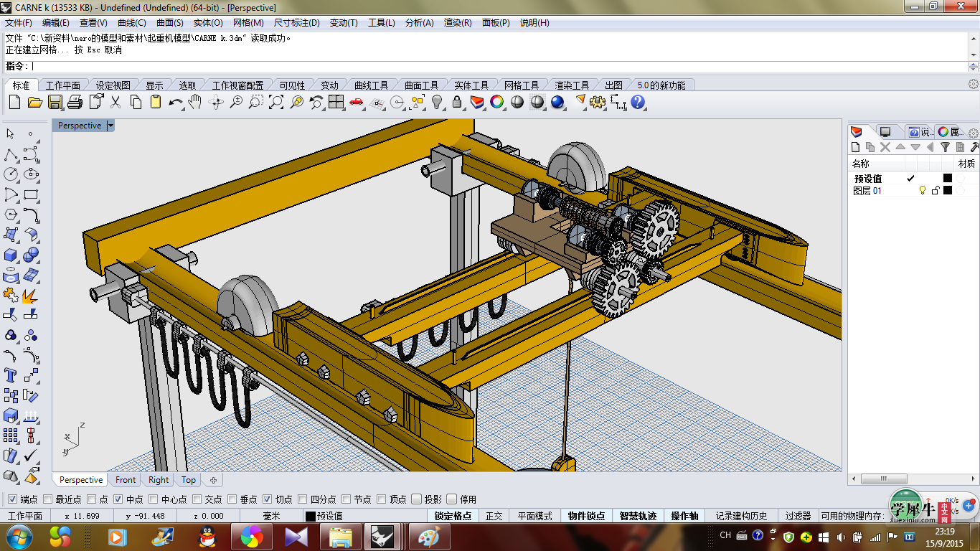Toggle the 端点 snap checkbox
This screenshot has height=551, width=980.
[12, 499]
